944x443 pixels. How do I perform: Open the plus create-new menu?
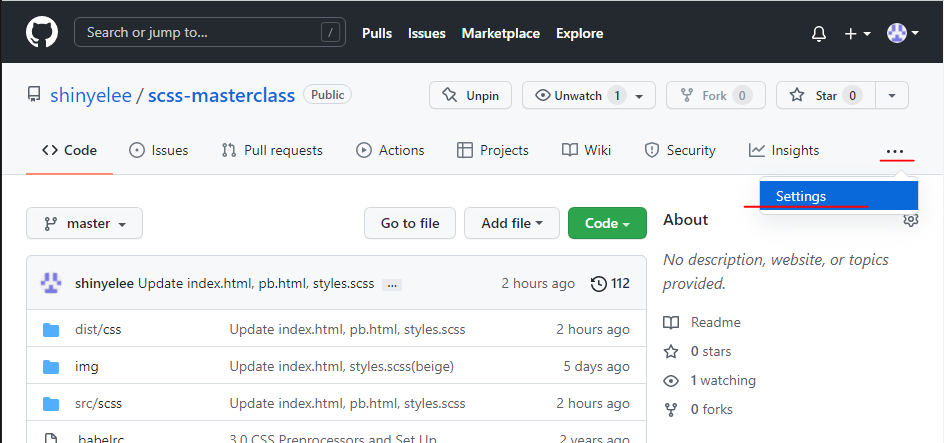click(857, 34)
